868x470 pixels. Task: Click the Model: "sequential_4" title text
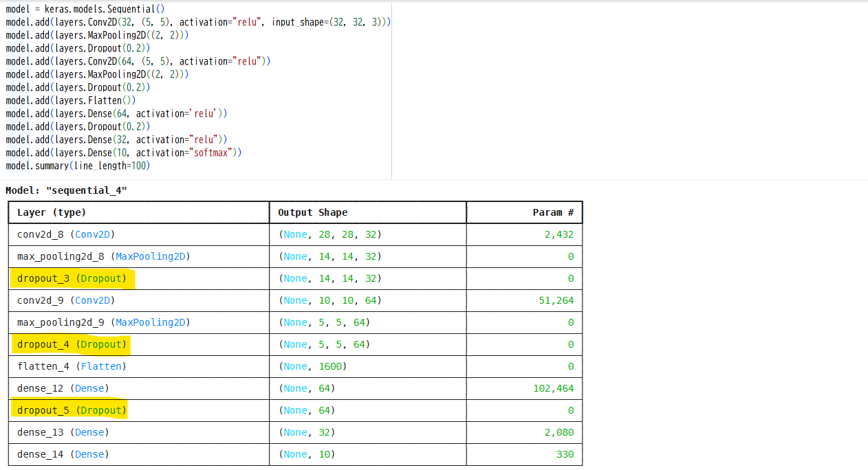pyautogui.click(x=67, y=190)
